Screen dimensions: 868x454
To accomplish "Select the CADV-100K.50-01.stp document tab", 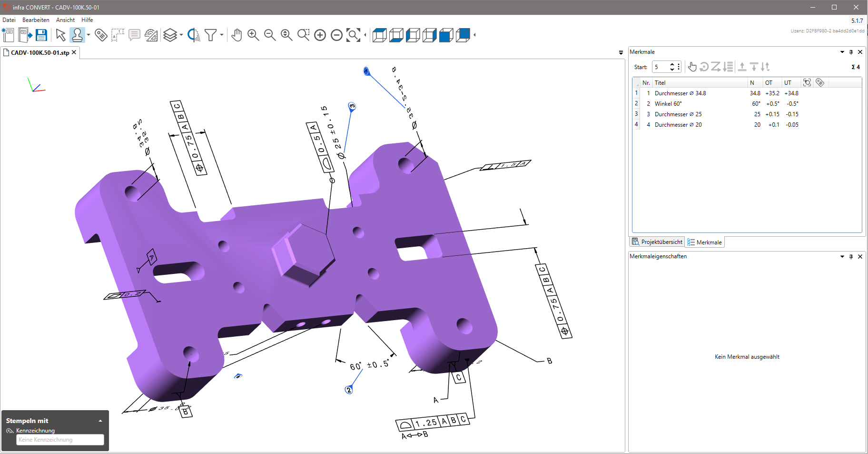I will pos(40,52).
